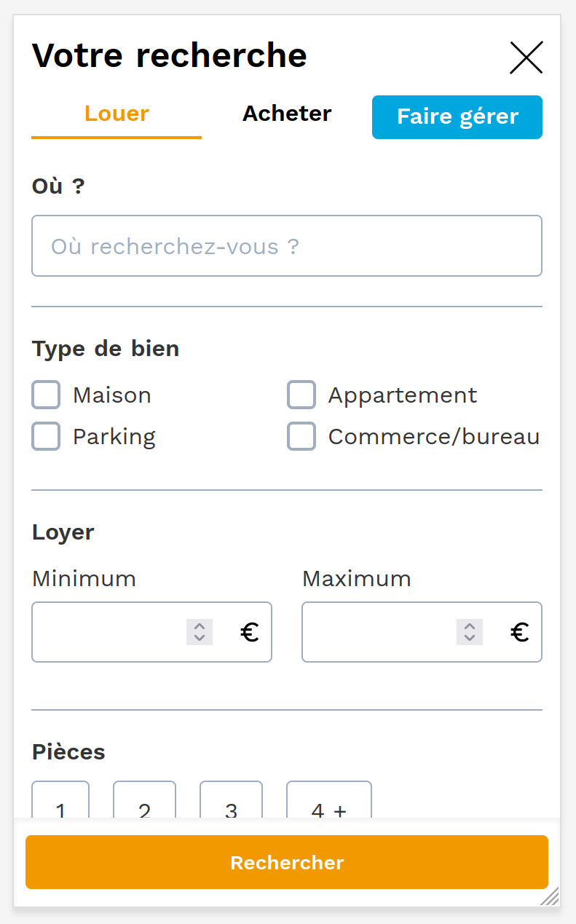The image size is (576, 924).
Task: Enable the Parking property type
Action: coord(47,437)
